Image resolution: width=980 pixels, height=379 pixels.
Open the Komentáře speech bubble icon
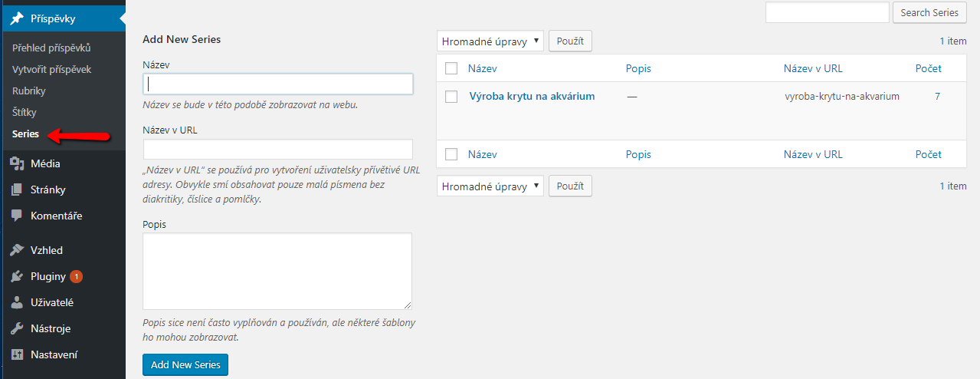tap(17, 216)
